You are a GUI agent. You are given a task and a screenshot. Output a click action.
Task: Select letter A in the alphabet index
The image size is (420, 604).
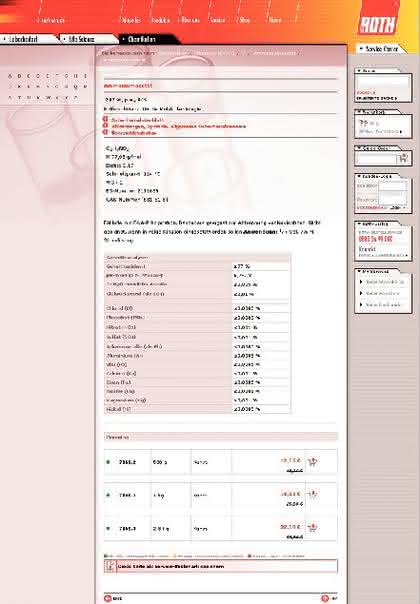pos(10,76)
